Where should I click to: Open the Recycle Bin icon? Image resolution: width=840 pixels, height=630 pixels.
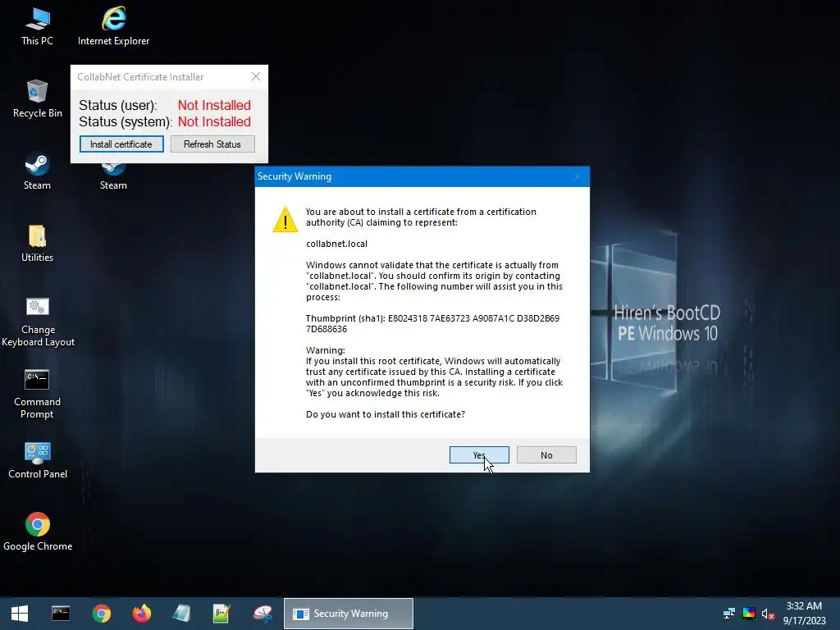(37, 99)
